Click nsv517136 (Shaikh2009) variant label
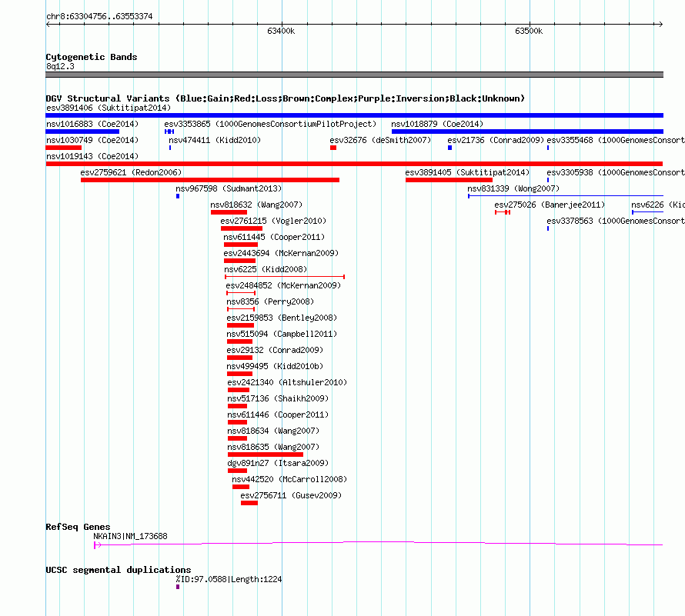This screenshot has height=616, width=685. click(x=278, y=398)
